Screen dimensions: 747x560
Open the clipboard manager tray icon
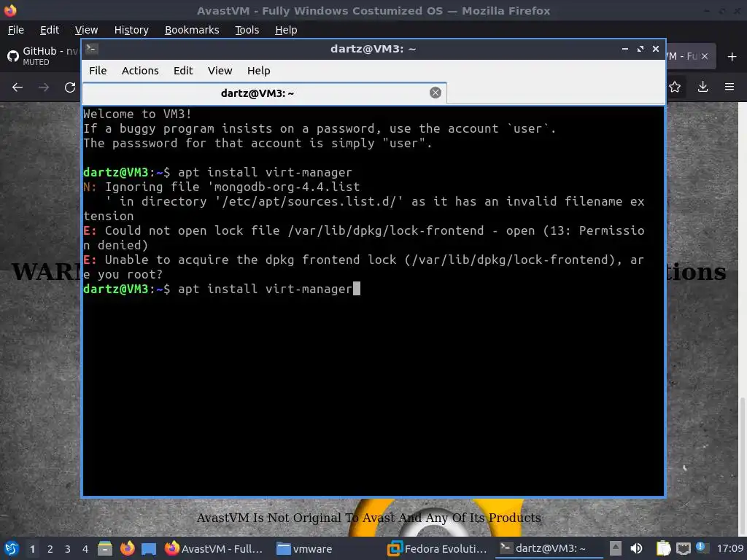(663, 548)
